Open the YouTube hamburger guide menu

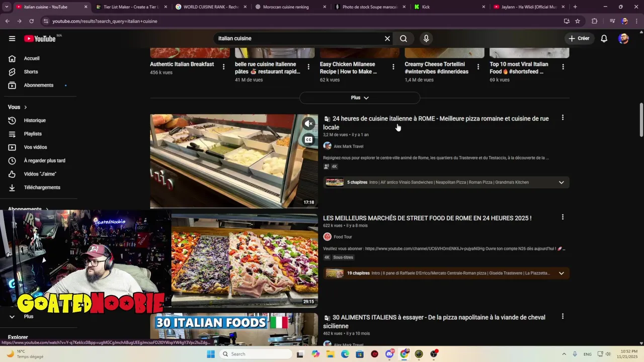point(12,39)
